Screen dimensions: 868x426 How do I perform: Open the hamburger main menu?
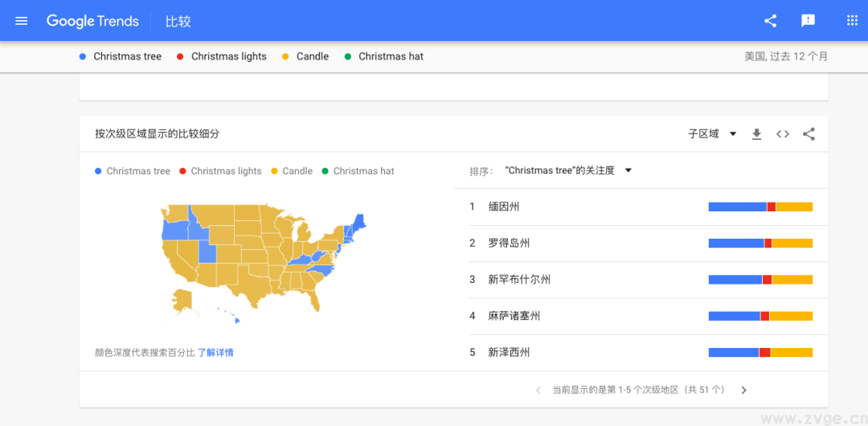click(x=22, y=21)
